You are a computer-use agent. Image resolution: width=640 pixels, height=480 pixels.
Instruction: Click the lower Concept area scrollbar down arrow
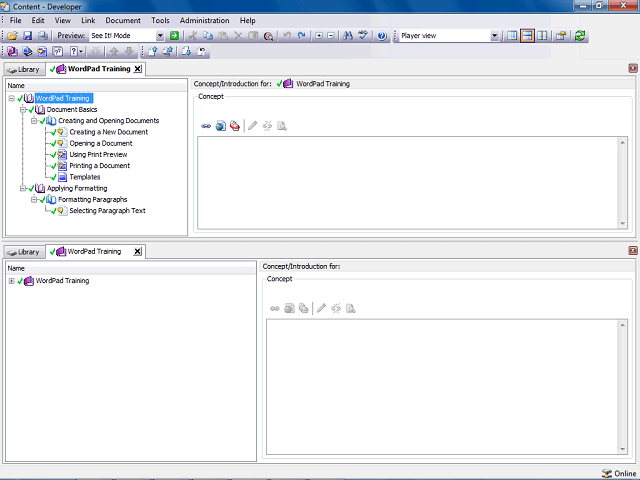622,449
